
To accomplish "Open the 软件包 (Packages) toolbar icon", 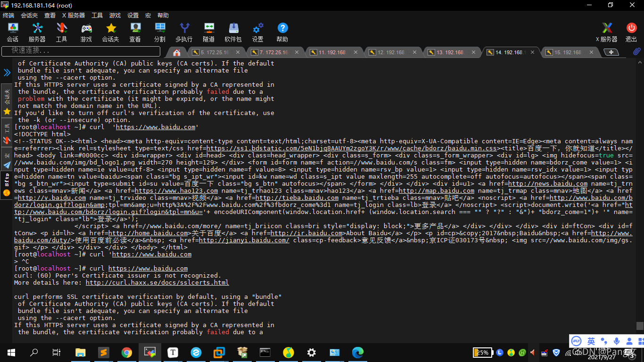I will [x=233, y=33].
